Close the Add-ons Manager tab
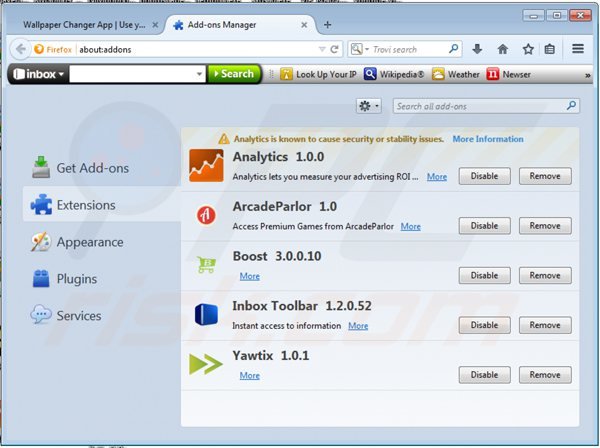 (304, 25)
